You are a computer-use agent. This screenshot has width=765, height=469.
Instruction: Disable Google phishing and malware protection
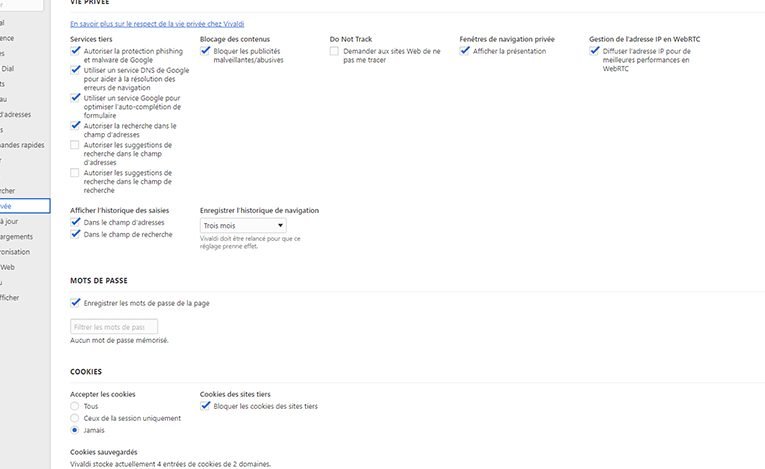76,50
